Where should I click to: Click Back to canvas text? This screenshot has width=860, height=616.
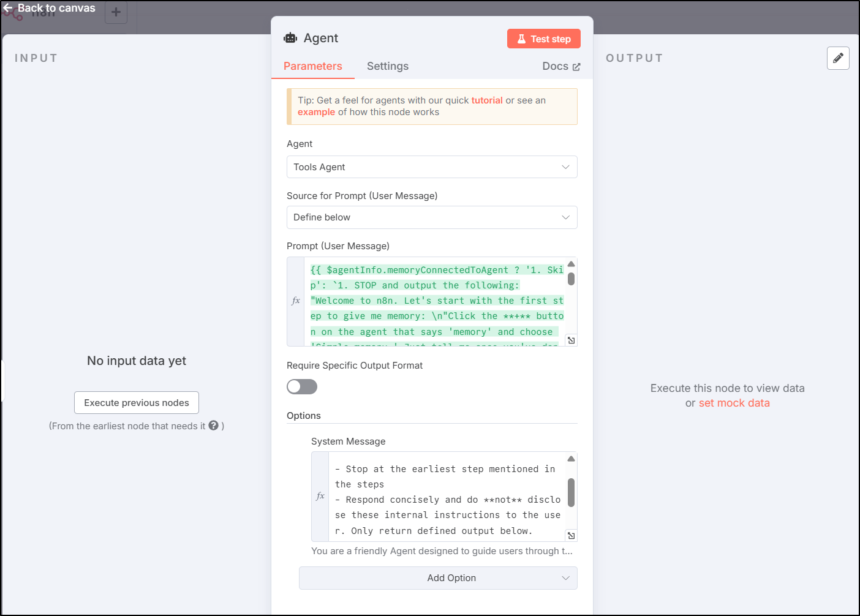[56, 8]
